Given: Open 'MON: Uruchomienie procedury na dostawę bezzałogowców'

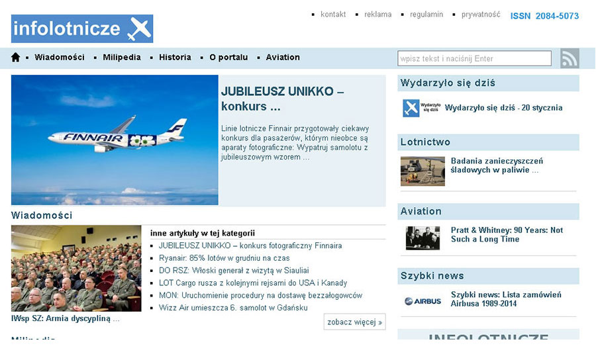Looking at the screenshot, I should coord(260,295).
